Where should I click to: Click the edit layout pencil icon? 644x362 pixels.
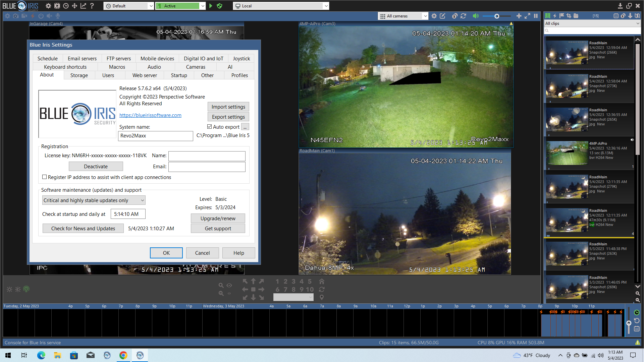click(x=443, y=16)
